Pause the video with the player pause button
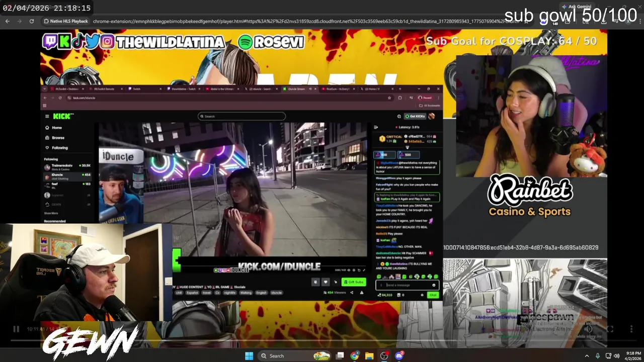Viewport: 644px width, 362px height. coord(16,329)
